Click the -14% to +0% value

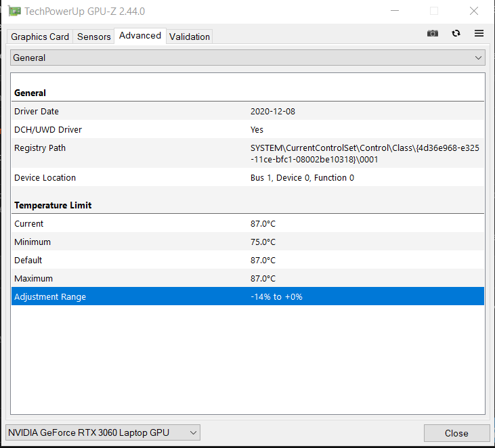[276, 297]
